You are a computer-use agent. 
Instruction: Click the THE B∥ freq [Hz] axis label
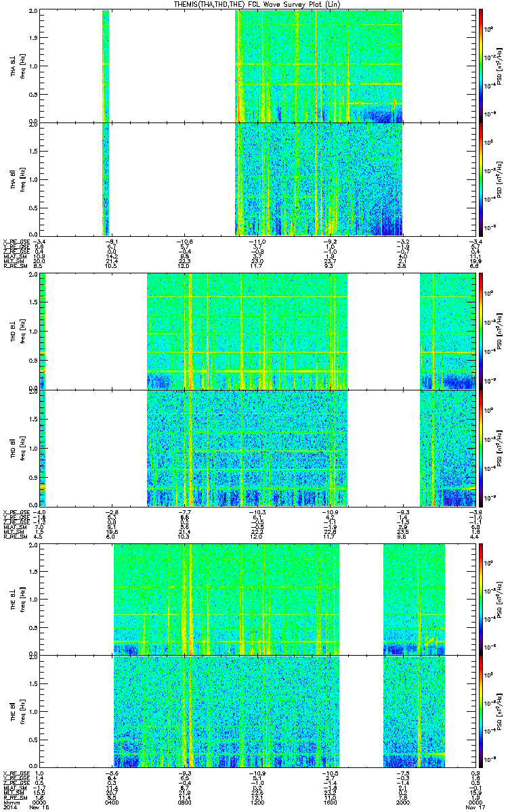pyautogui.click(x=18, y=711)
